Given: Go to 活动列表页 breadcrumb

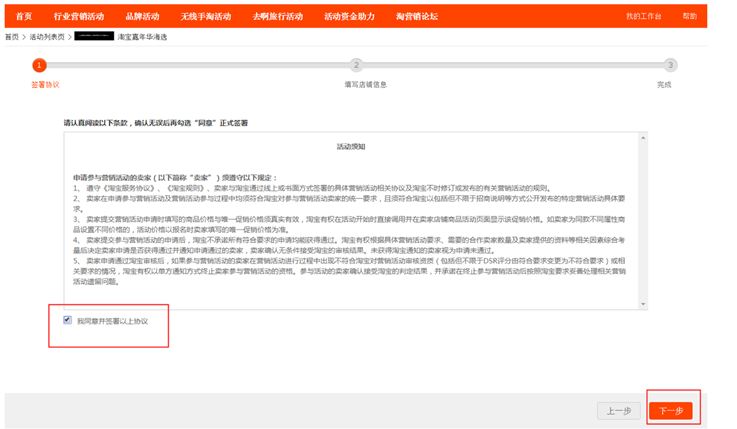Looking at the screenshot, I should point(47,37).
